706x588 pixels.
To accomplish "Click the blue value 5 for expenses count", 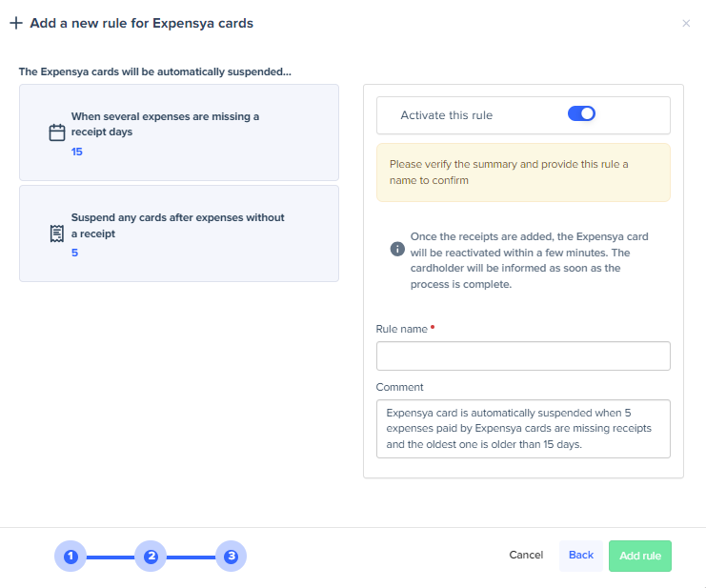I will click(x=74, y=253).
